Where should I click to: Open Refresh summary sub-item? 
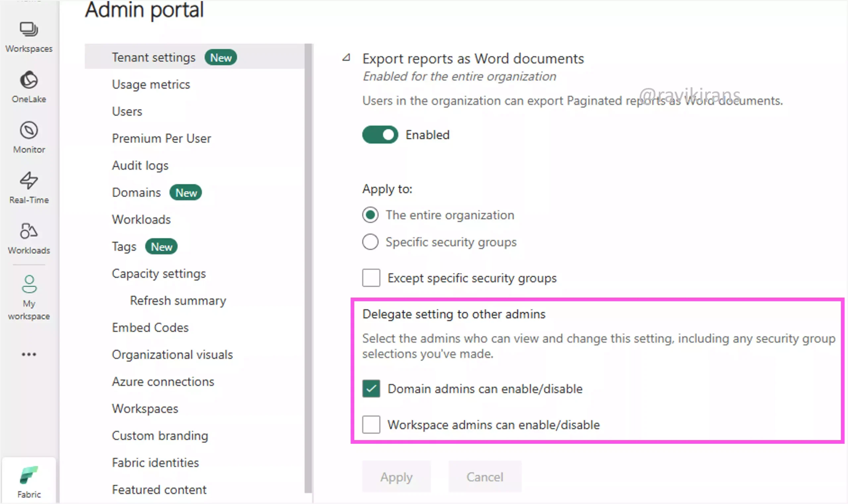pos(178,301)
